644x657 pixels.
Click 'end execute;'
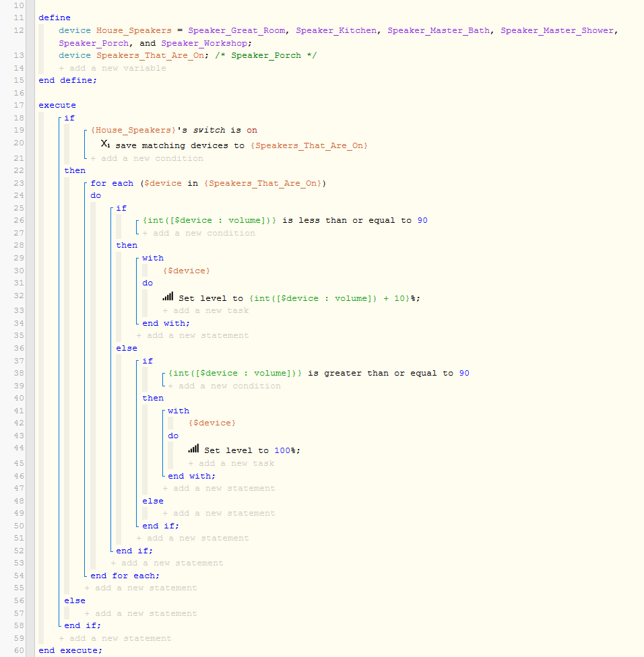(x=71, y=651)
